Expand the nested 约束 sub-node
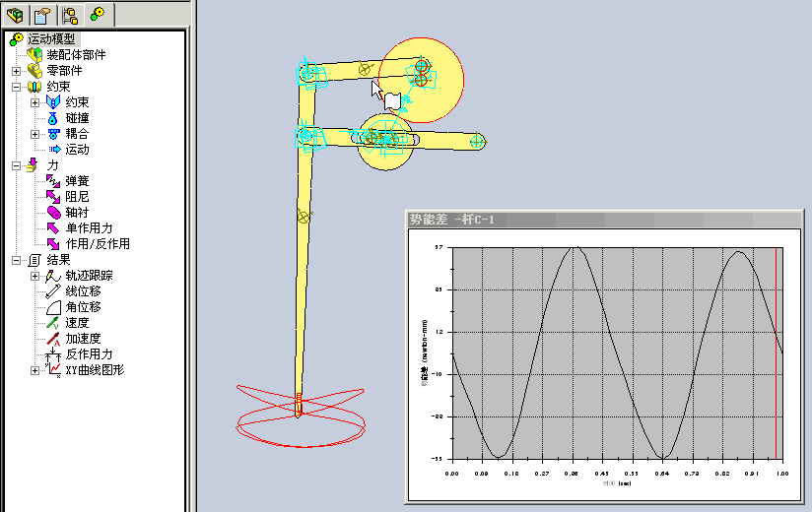This screenshot has height=512, width=812. pyautogui.click(x=34, y=103)
